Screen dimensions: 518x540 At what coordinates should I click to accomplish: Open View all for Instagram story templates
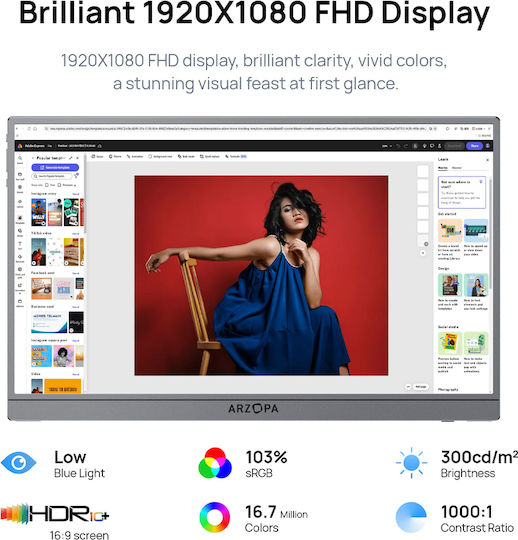click(75, 194)
